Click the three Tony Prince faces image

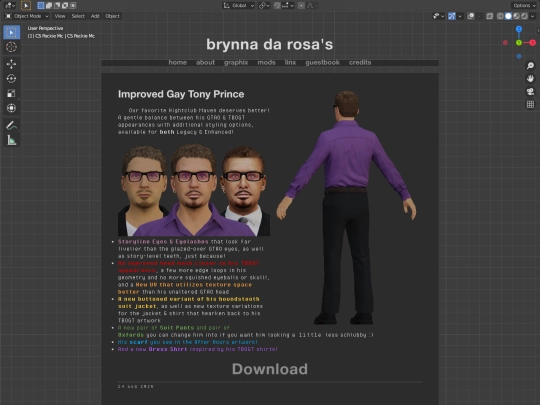point(194,190)
